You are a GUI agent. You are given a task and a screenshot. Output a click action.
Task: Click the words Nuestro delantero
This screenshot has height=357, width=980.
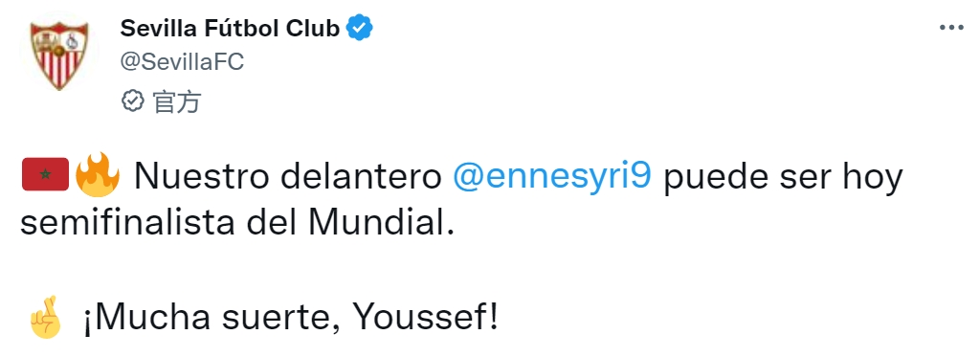pos(288,177)
